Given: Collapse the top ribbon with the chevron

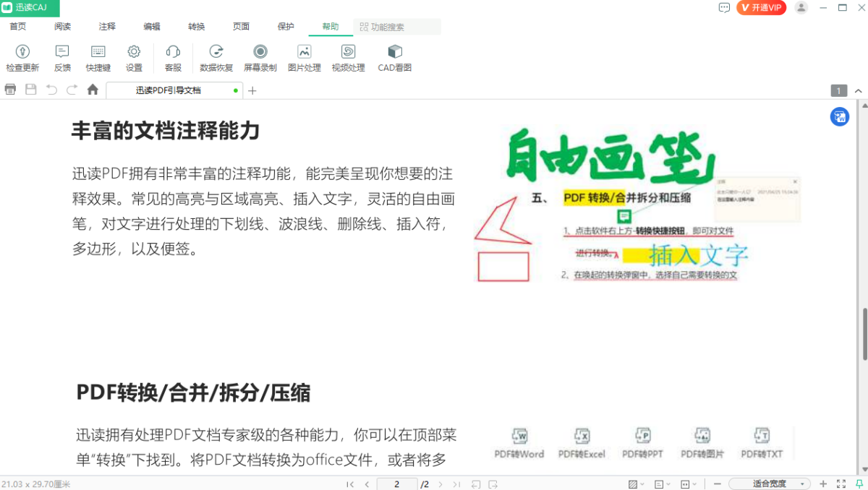Looking at the screenshot, I should click(859, 90).
